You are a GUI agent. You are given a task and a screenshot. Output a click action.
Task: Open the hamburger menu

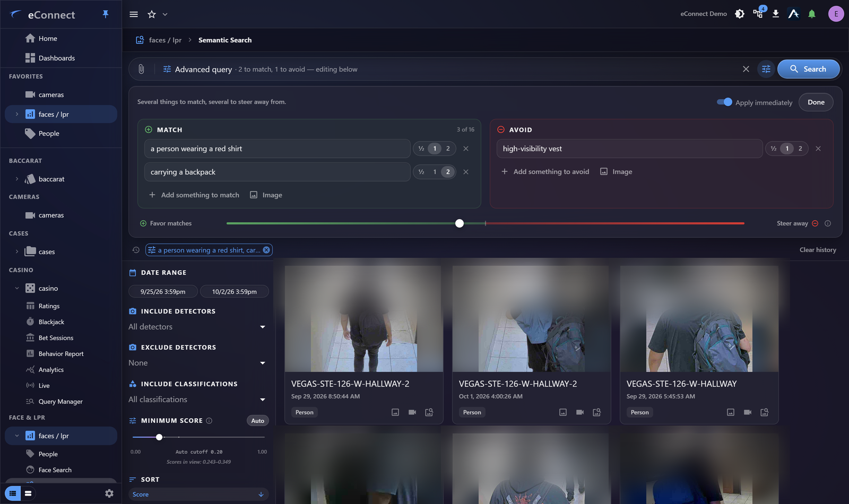click(134, 14)
